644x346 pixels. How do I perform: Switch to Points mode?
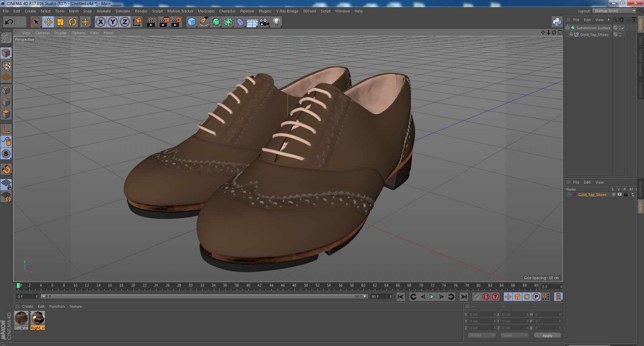tap(6, 90)
